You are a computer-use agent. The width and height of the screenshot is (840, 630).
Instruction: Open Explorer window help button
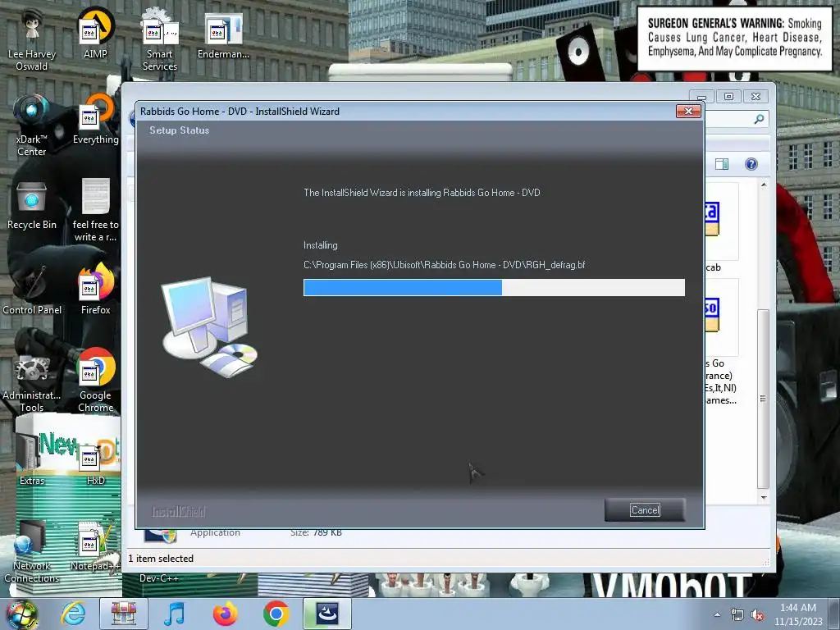coord(751,164)
